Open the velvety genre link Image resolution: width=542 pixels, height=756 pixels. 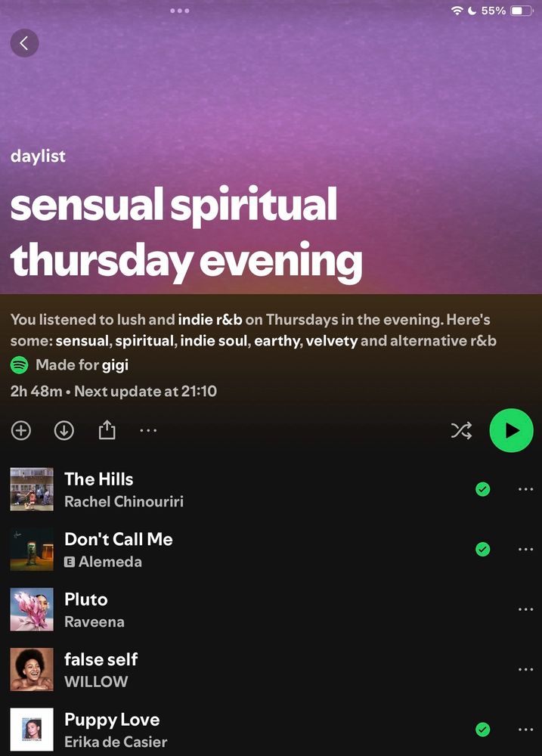point(332,341)
